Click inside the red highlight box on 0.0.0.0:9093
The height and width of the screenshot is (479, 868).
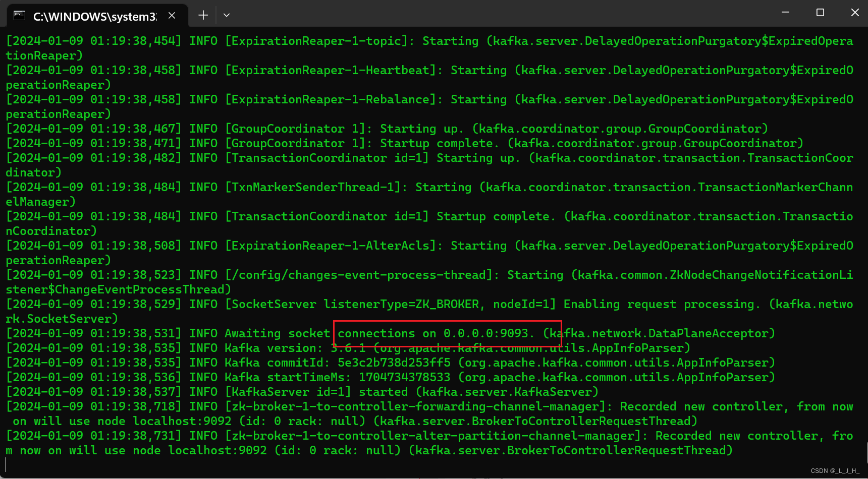point(447,333)
